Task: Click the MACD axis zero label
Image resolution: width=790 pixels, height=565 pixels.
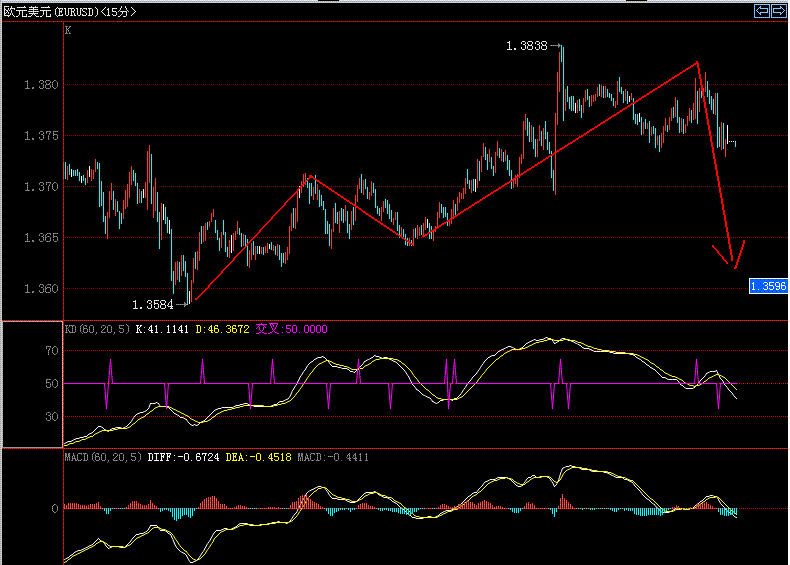Action: click(x=55, y=509)
